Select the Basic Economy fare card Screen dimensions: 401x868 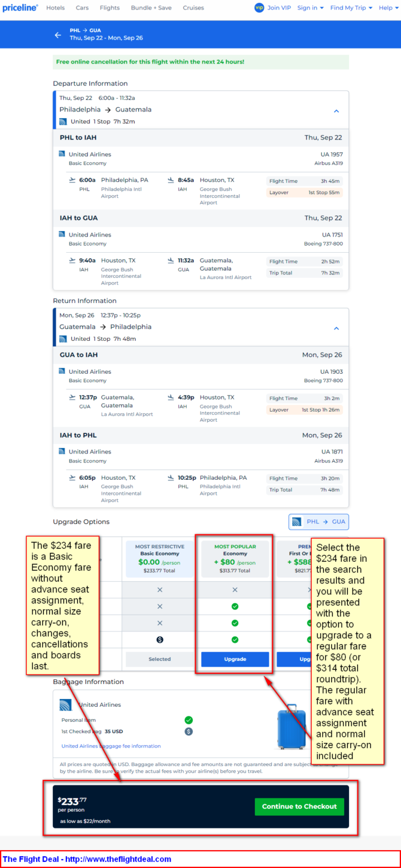coord(160,559)
